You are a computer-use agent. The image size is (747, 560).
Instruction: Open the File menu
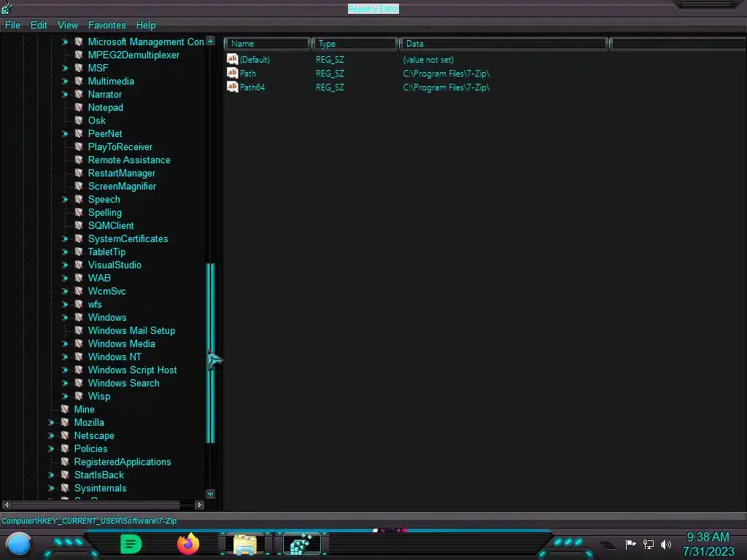point(12,26)
